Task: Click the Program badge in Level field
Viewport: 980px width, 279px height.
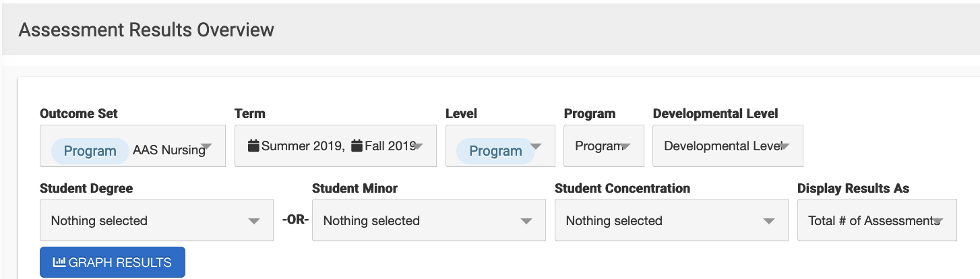Action: [495, 151]
